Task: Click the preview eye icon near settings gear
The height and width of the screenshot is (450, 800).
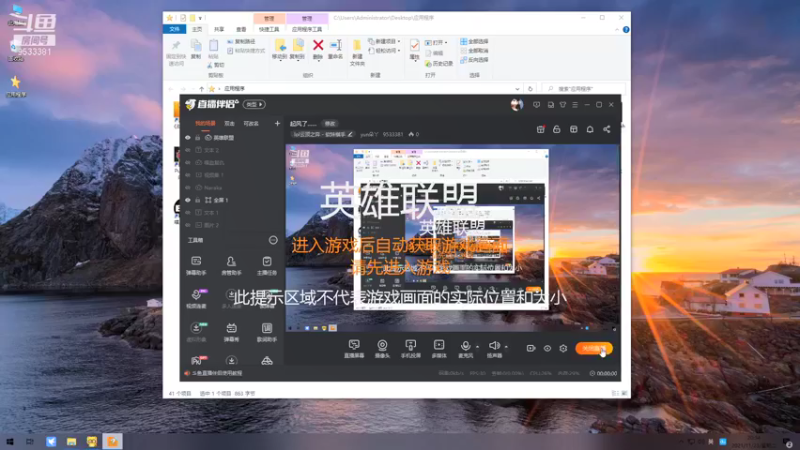Action: click(x=547, y=348)
